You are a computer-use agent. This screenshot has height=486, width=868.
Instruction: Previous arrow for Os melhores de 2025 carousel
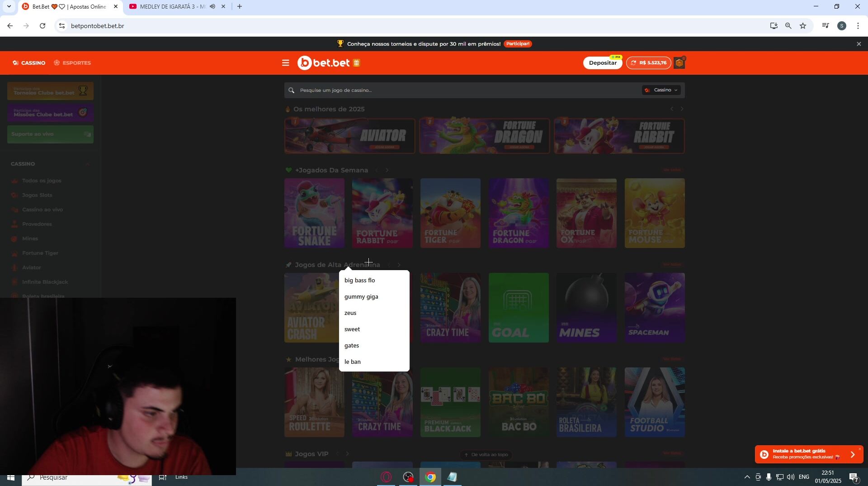coord(672,109)
